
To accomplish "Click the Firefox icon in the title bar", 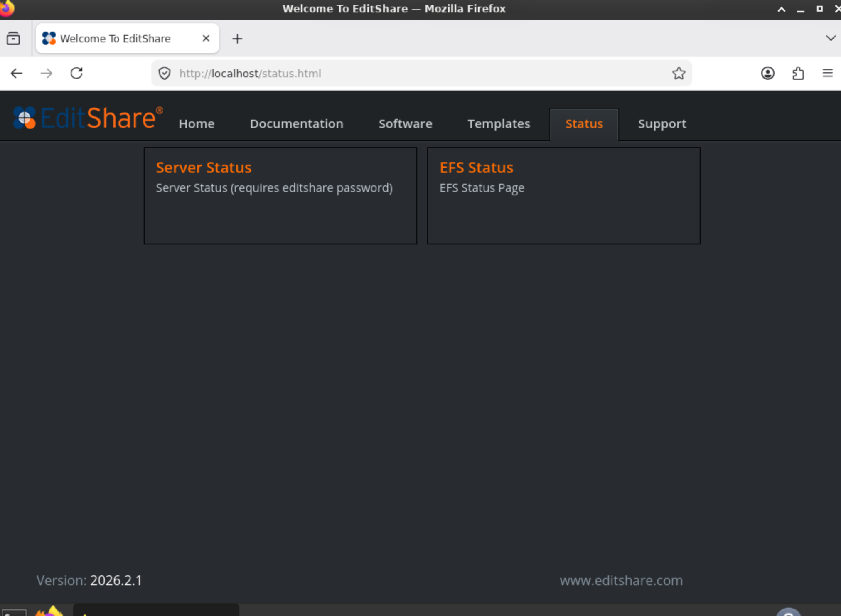I will [x=7, y=8].
